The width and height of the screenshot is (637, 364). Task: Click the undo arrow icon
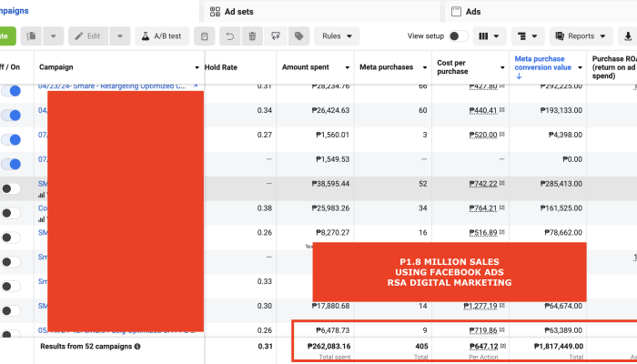coord(230,36)
